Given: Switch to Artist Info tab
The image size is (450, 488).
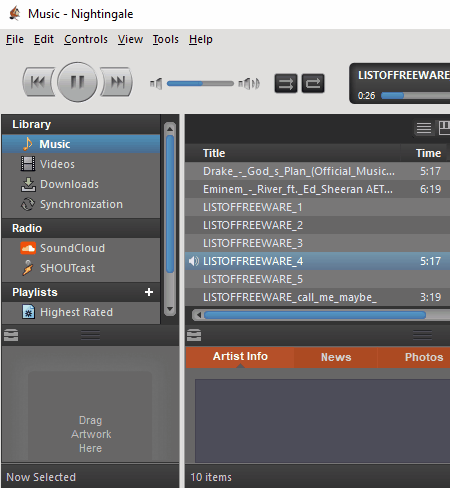Looking at the screenshot, I should click(x=240, y=357).
